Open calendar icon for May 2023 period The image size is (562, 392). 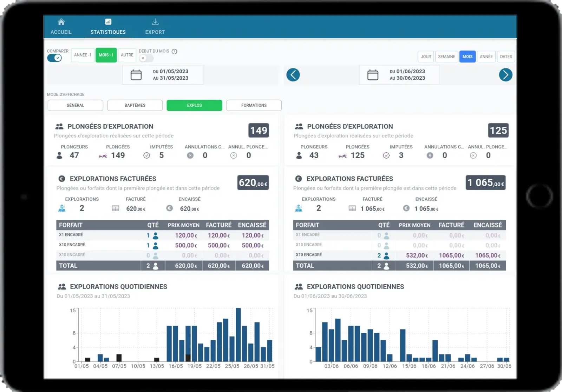click(x=136, y=75)
